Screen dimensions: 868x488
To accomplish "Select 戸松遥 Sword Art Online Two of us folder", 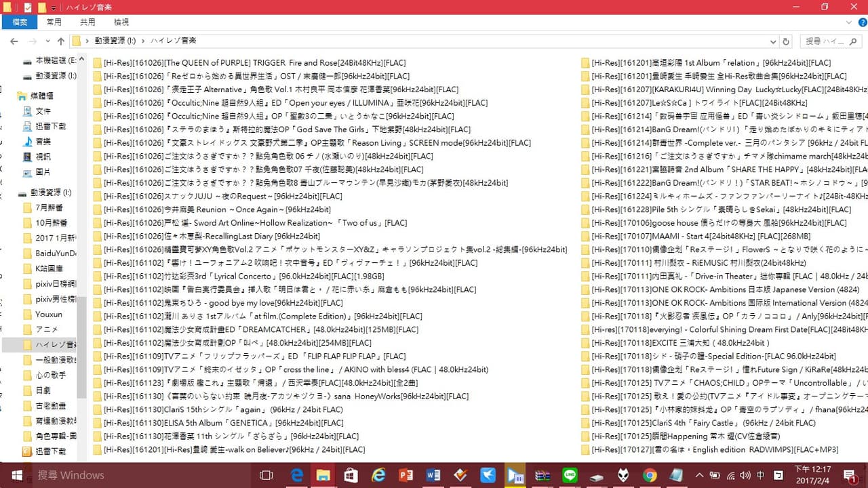I will (x=251, y=223).
